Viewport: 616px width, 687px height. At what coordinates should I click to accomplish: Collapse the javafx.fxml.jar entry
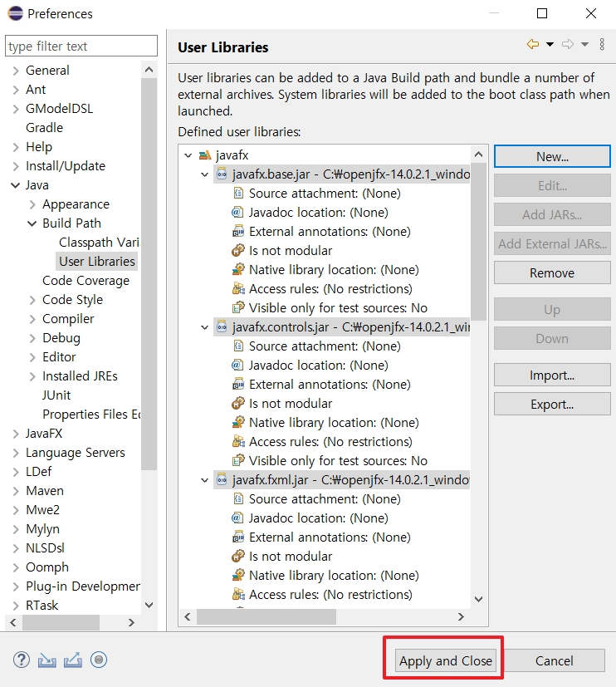tap(204, 480)
